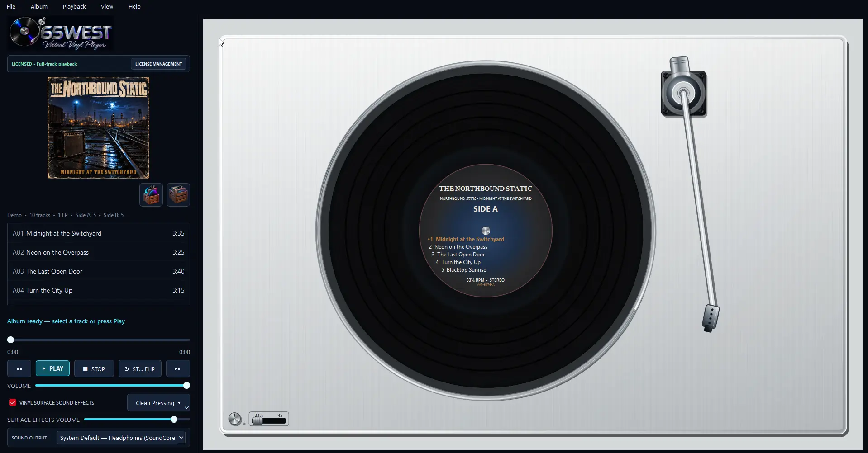Click 'Blacktop Sunrise' on record label
The height and width of the screenshot is (453, 868).
point(466,270)
